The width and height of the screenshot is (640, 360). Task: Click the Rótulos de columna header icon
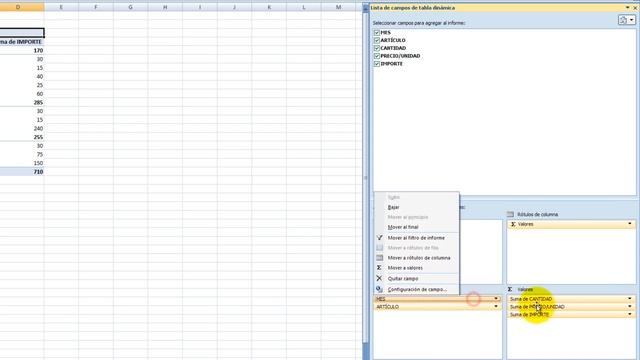[510, 214]
